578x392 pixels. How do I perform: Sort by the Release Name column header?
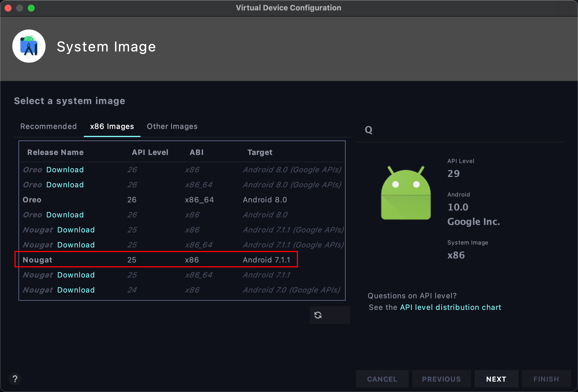click(x=55, y=152)
